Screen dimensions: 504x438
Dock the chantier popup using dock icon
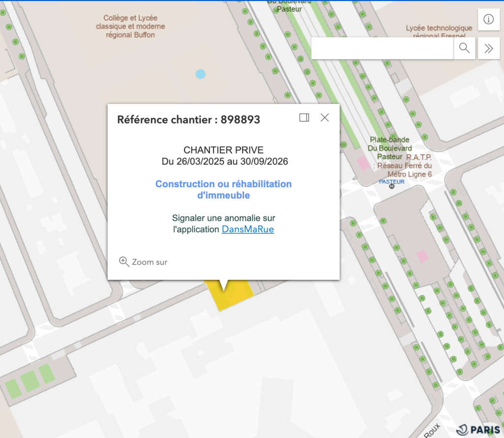click(x=304, y=117)
